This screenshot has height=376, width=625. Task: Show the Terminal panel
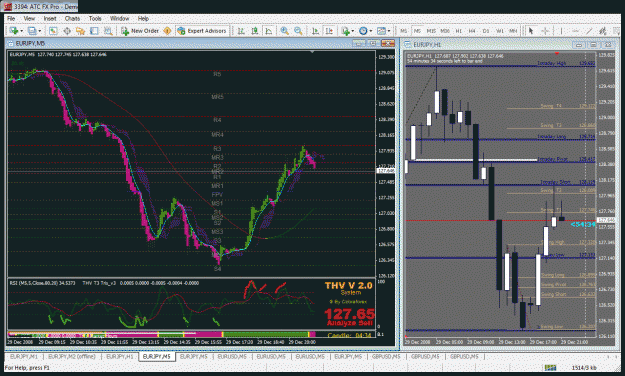(94, 31)
